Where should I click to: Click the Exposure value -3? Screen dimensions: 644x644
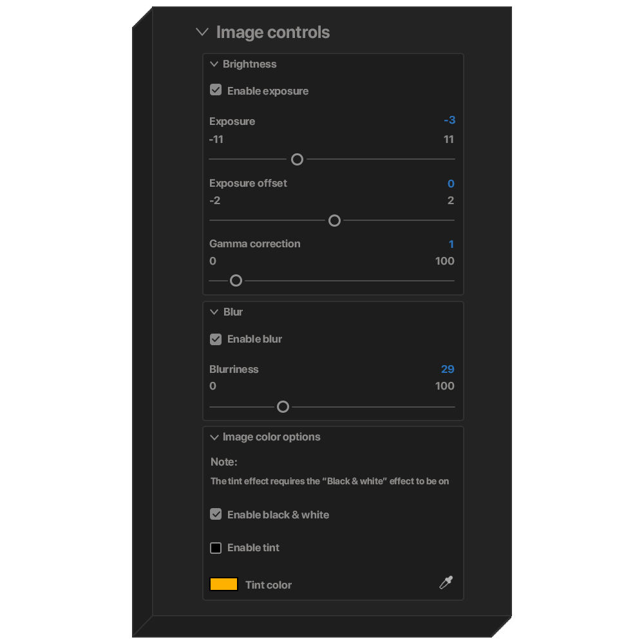(x=450, y=120)
